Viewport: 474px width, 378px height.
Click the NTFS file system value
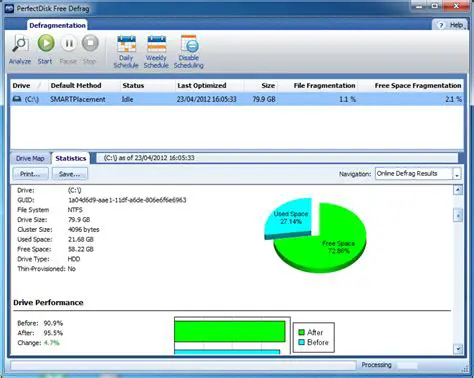pyautogui.click(x=75, y=210)
